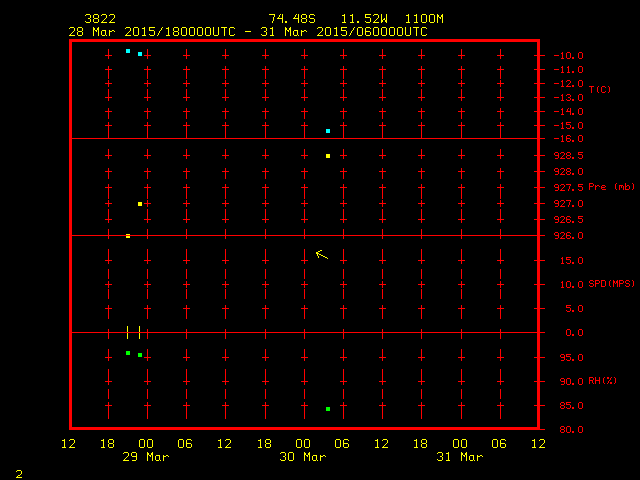Select the 29 Mar date label

[x=146, y=457]
